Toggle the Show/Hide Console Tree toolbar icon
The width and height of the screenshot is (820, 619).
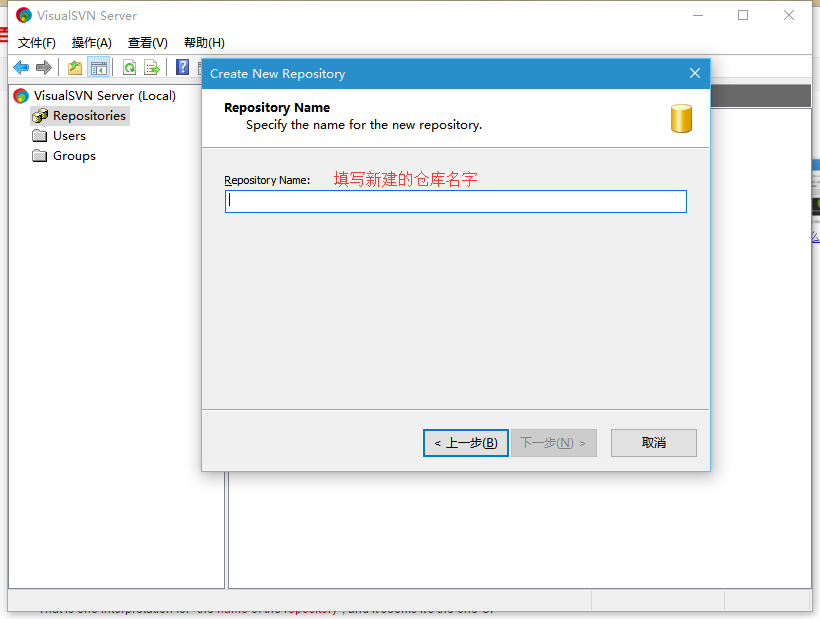coord(98,67)
